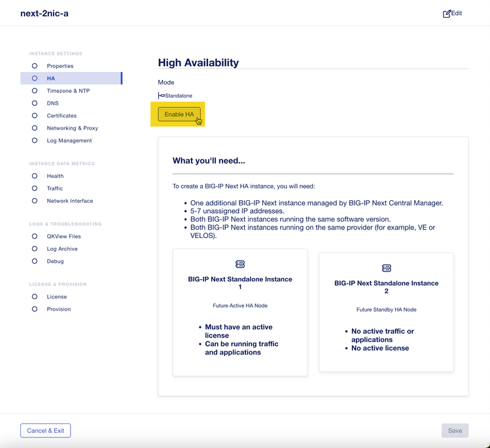View the Traffic metrics page
This screenshot has width=490, height=448.
pos(55,188)
